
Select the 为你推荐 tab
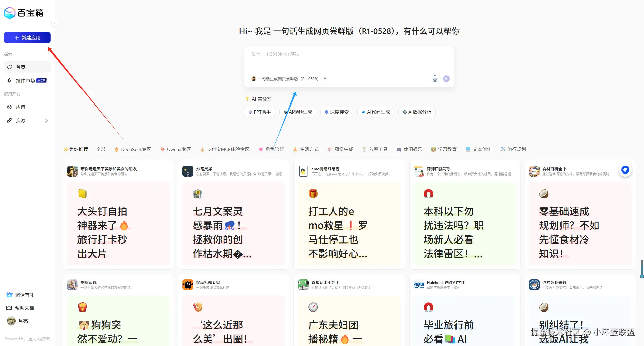tap(76, 149)
